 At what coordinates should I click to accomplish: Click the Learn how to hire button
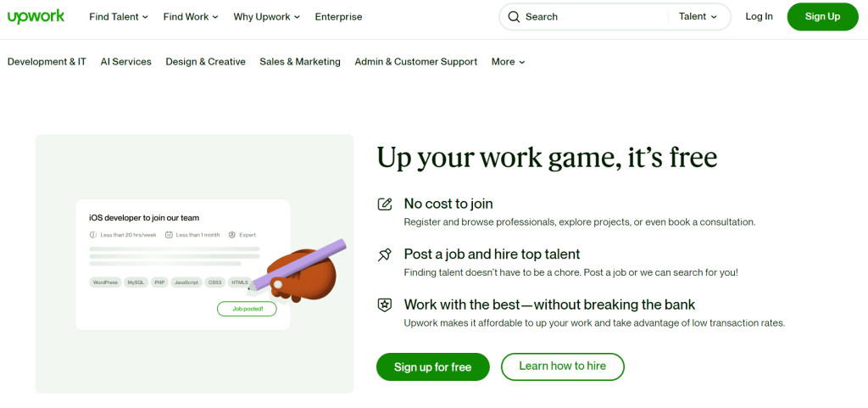562,366
